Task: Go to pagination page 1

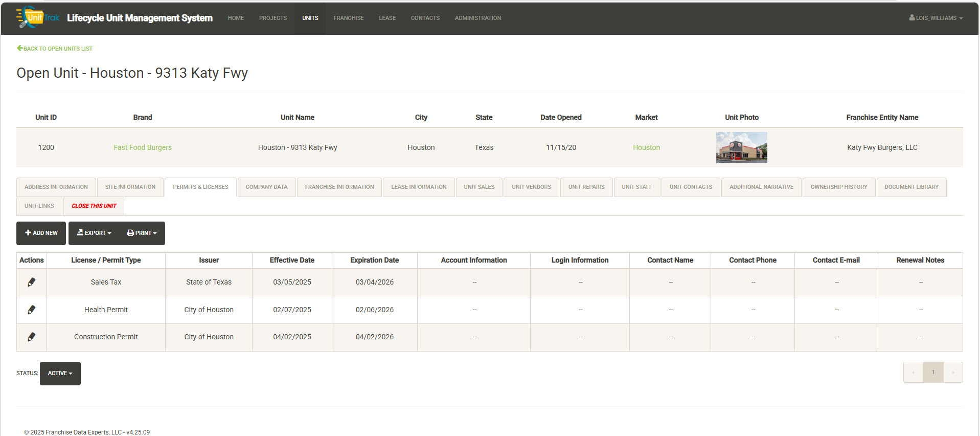Action: pos(933,373)
